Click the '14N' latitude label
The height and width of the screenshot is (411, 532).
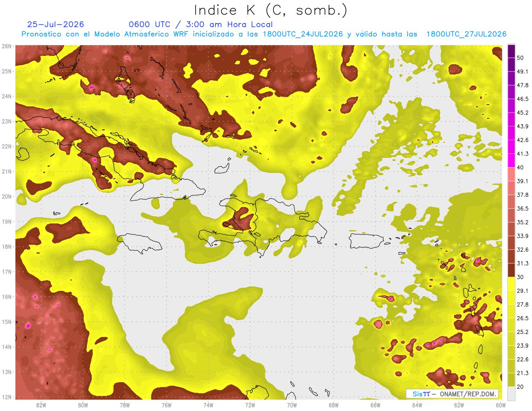(x=7, y=347)
